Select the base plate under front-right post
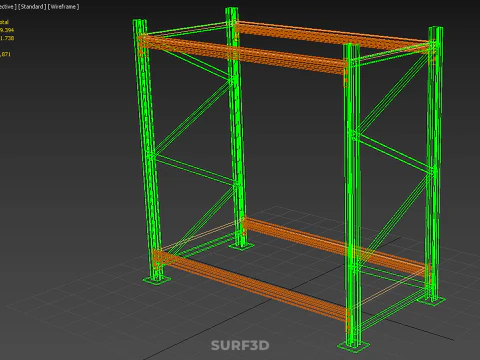The height and width of the screenshot is (360, 480). click(x=353, y=346)
